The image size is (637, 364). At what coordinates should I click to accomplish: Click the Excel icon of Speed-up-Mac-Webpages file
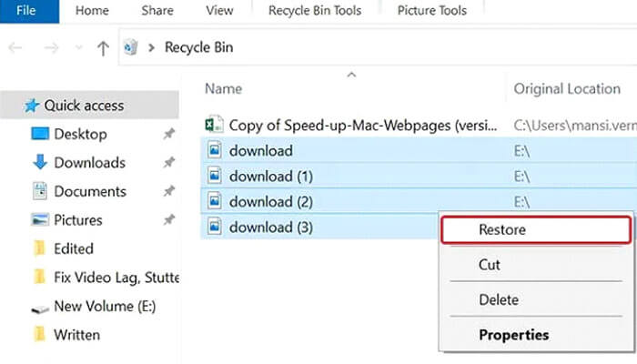pyautogui.click(x=213, y=125)
